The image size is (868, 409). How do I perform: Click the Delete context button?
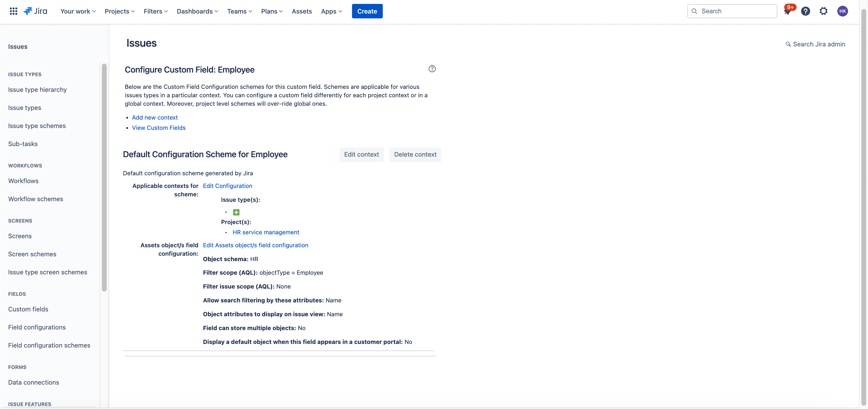415,155
